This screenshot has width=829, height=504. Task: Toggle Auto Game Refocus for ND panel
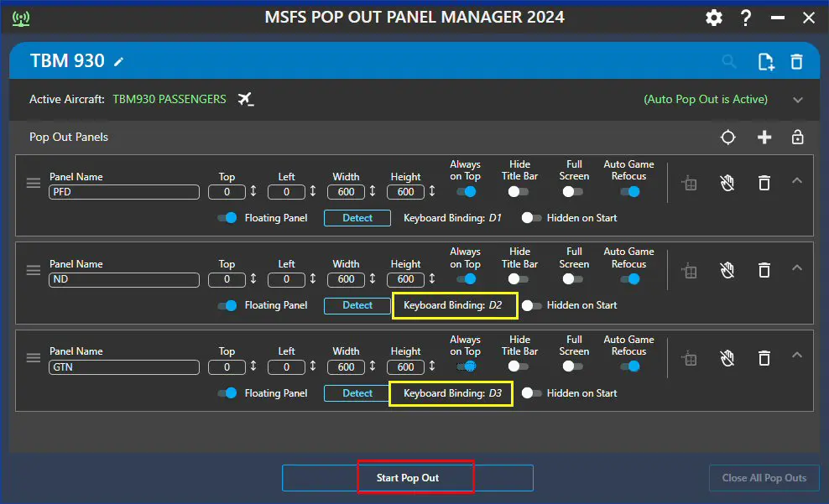point(630,279)
